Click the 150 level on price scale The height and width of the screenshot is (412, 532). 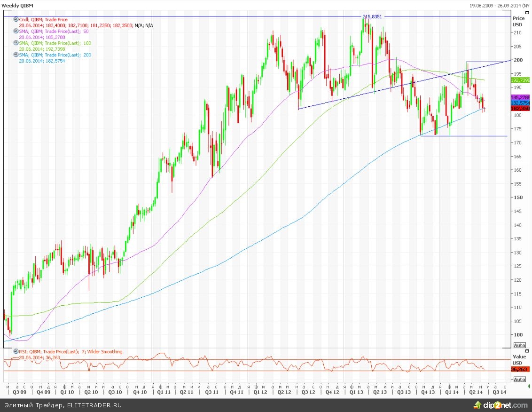[x=518, y=198]
